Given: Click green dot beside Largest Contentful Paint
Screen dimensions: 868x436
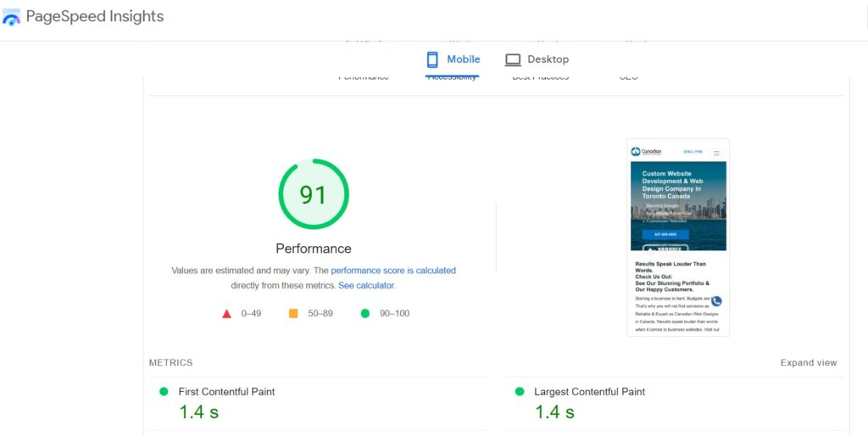Looking at the screenshot, I should (x=519, y=392).
